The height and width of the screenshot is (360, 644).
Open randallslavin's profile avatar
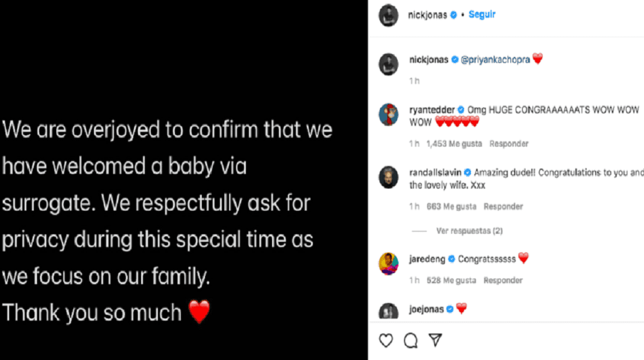pos(389,177)
